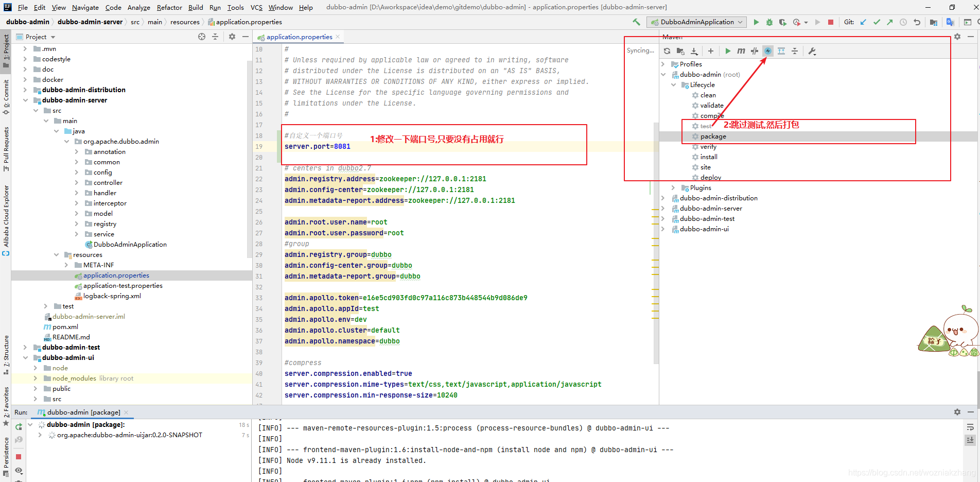Run the Debug icon for DubboAdminApplication
The width and height of the screenshot is (980, 482).
769,22
